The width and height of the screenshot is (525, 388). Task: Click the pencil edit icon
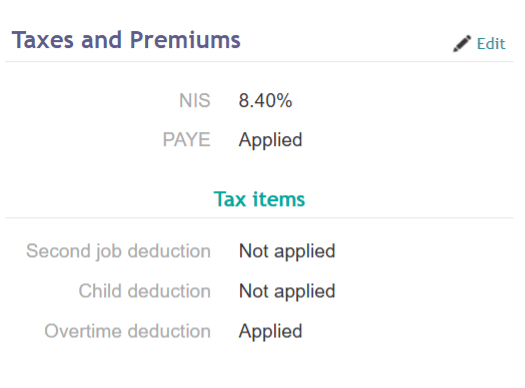coord(462,44)
